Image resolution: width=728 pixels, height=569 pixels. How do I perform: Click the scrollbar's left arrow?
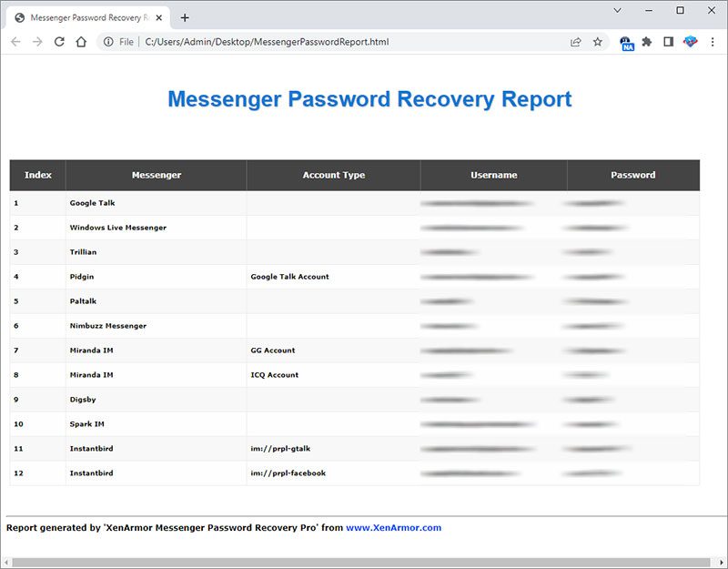tap(5, 563)
